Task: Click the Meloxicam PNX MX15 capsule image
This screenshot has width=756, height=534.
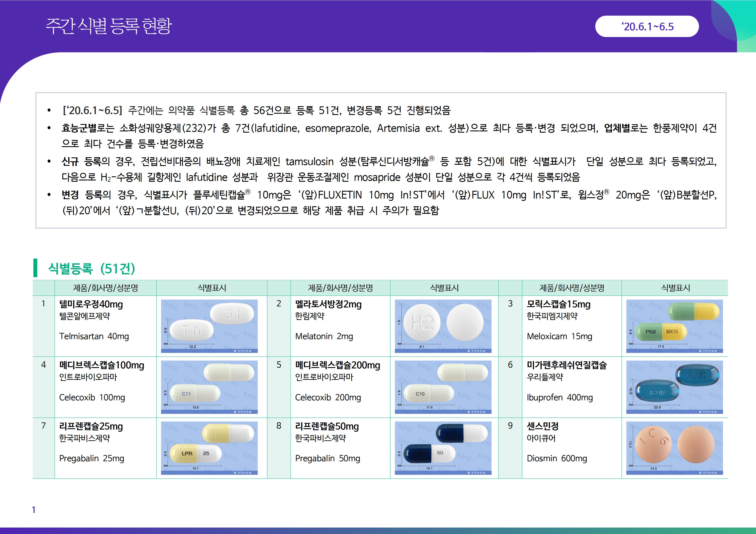Action: [x=674, y=326]
